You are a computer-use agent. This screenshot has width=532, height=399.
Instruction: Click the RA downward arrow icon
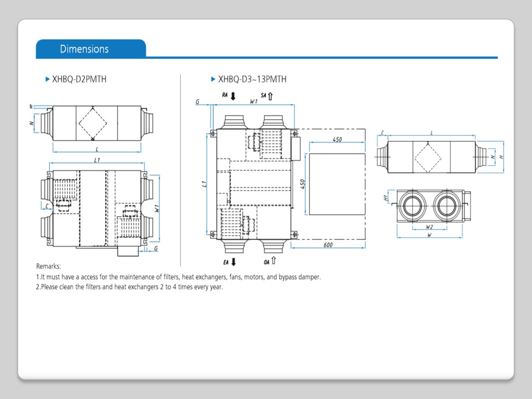(233, 96)
